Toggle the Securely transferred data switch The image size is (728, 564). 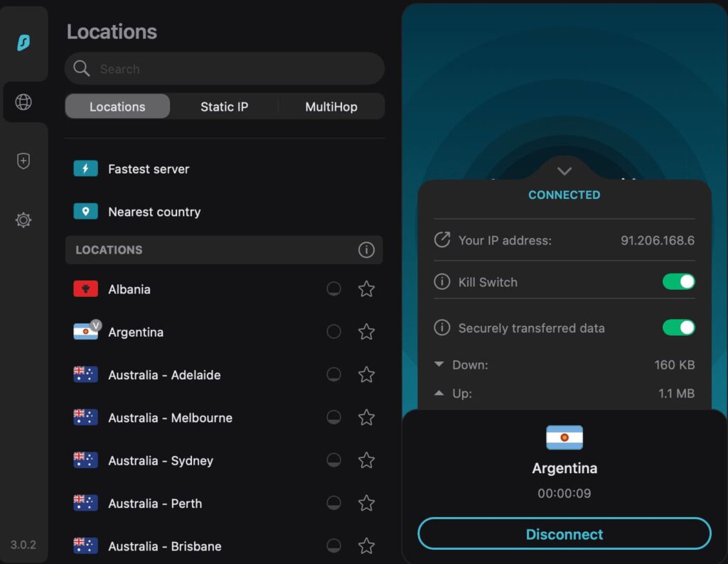coord(679,327)
